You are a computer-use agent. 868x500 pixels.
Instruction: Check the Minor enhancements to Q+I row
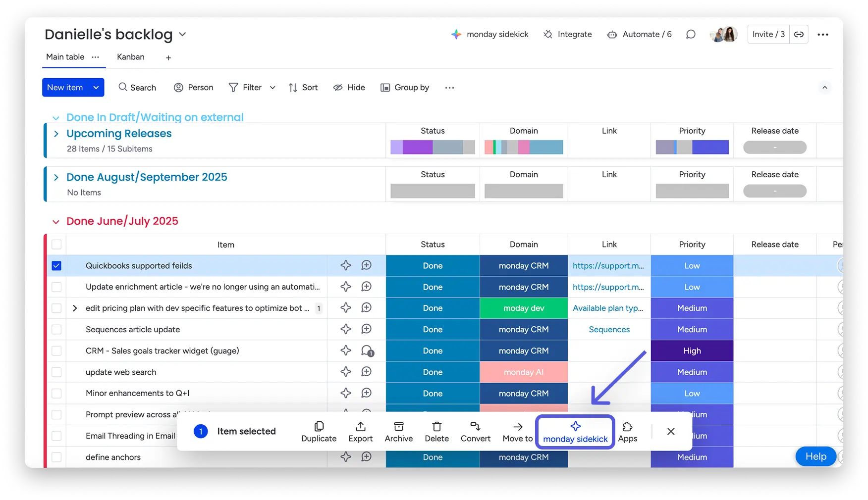(56, 394)
